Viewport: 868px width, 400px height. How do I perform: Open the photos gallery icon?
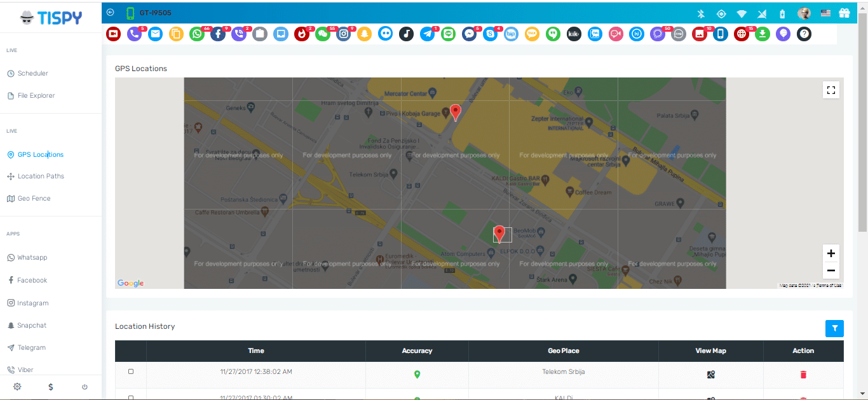click(x=700, y=34)
